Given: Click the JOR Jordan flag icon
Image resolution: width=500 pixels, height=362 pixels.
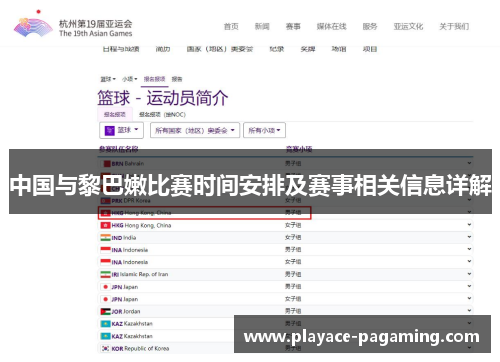Looking at the screenshot, I should [105, 311].
